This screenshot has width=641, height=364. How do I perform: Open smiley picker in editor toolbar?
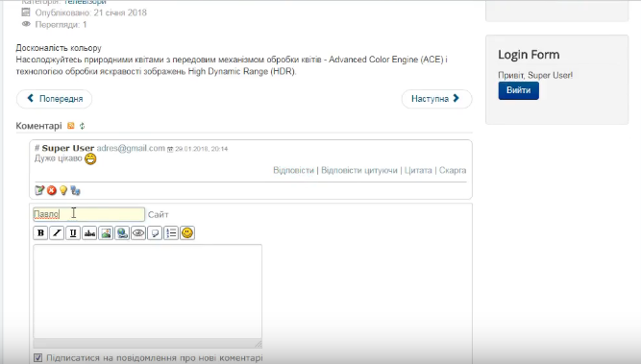187,232
